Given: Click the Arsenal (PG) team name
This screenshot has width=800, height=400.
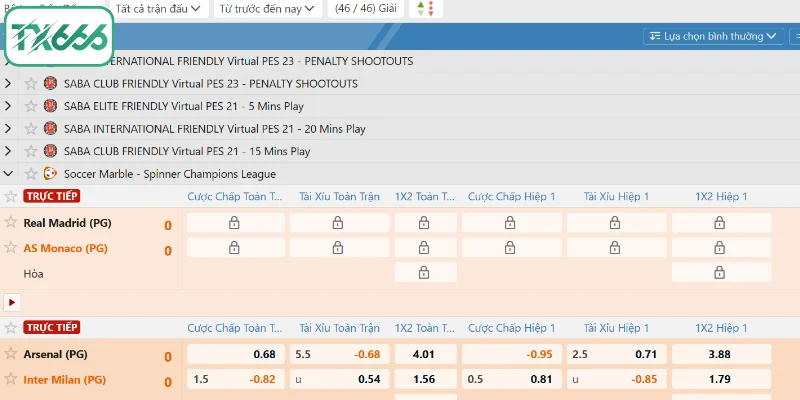Looking at the screenshot, I should (x=56, y=354).
